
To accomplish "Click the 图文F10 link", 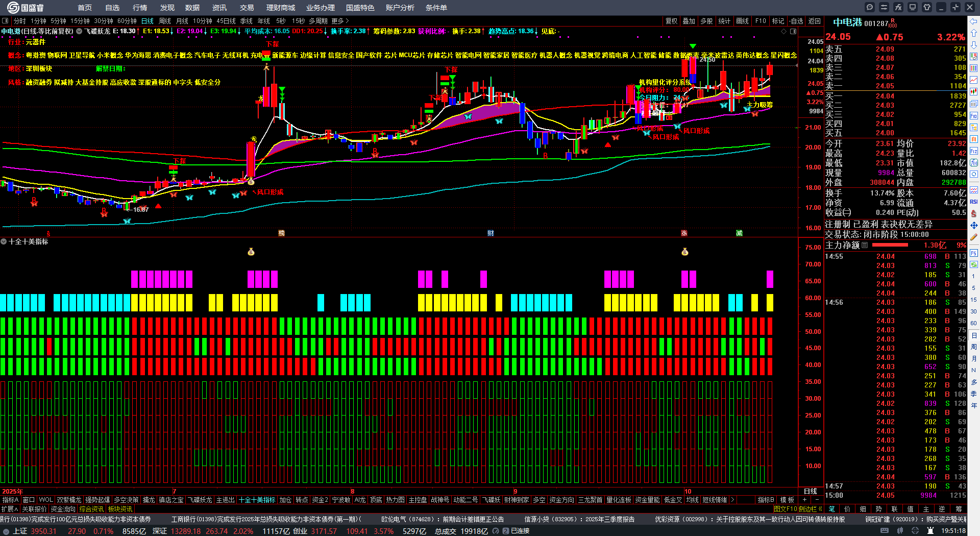I will click(785, 509).
